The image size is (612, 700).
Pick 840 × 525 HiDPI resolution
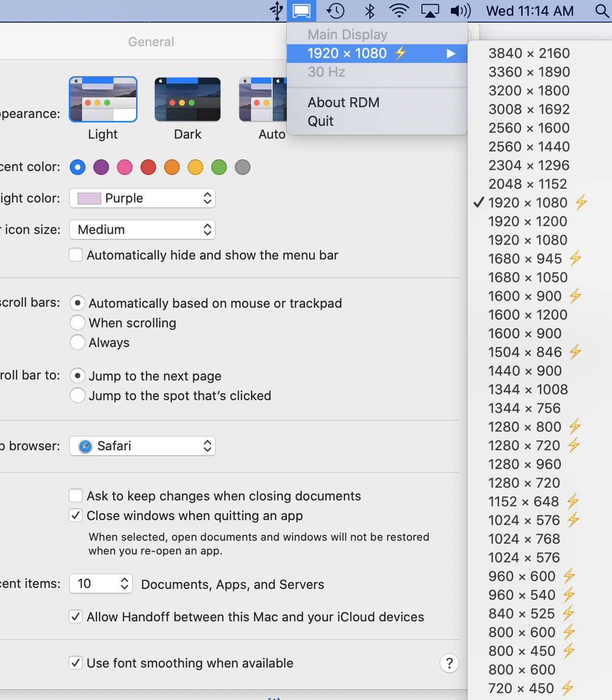click(x=540, y=613)
